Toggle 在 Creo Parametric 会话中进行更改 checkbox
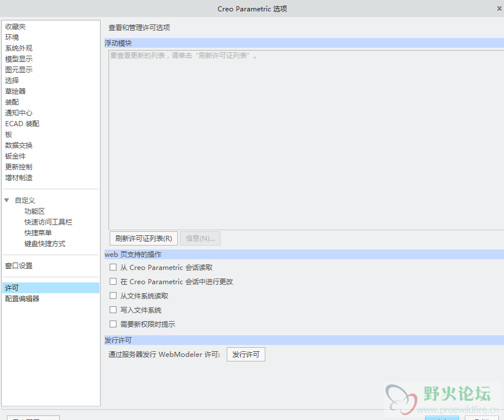Image resolution: width=504 pixels, height=420 pixels. pyautogui.click(x=113, y=282)
